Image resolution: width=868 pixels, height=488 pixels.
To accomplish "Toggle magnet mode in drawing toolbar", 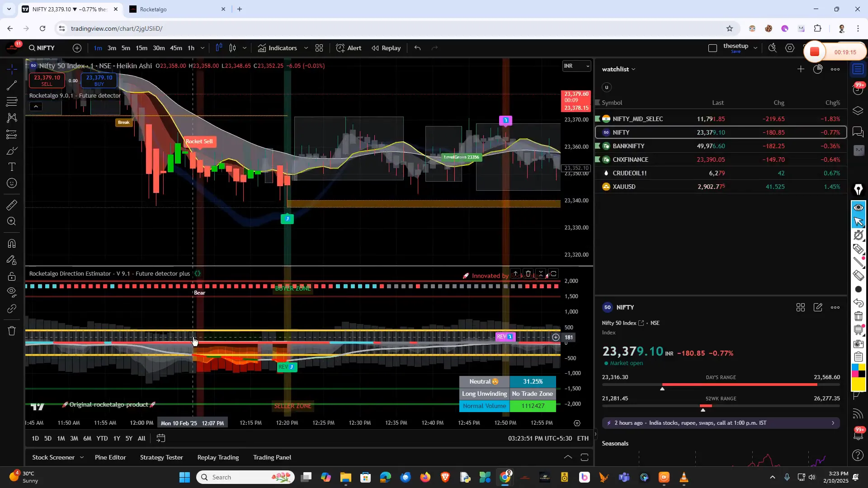I will click(x=11, y=243).
